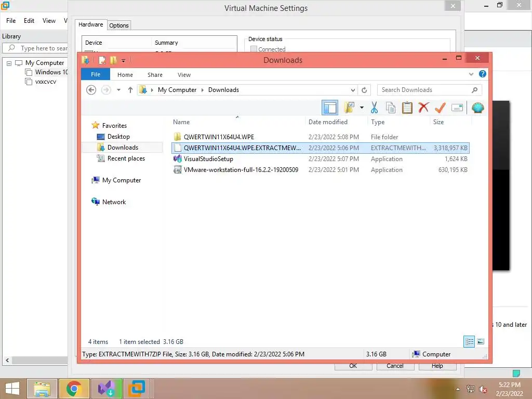Switch to details view button

[x=469, y=342]
